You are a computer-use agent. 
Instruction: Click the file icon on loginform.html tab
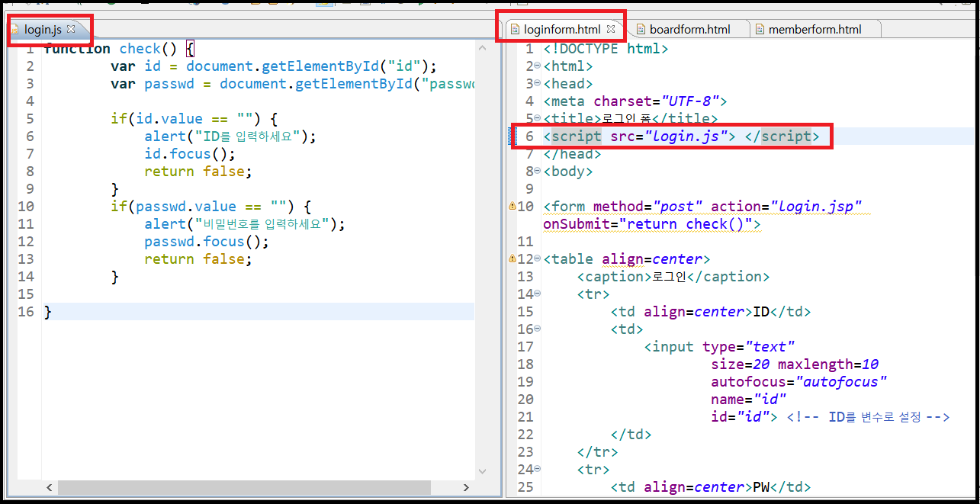(x=515, y=30)
